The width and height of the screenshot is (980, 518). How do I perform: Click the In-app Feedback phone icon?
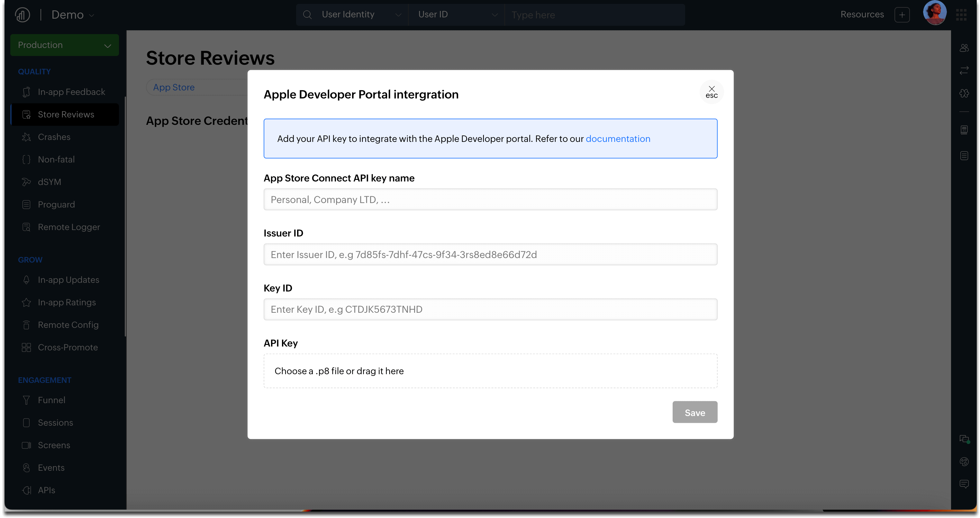[26, 92]
